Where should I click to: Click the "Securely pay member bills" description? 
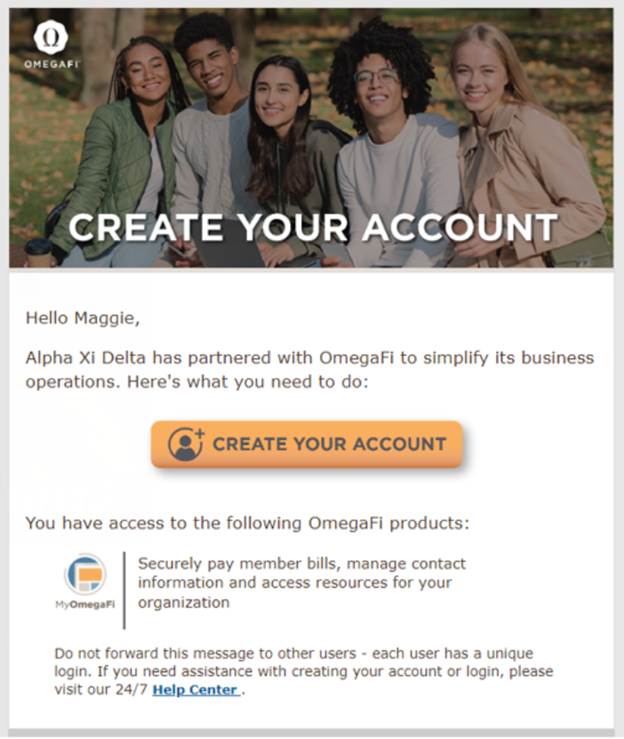[301, 583]
